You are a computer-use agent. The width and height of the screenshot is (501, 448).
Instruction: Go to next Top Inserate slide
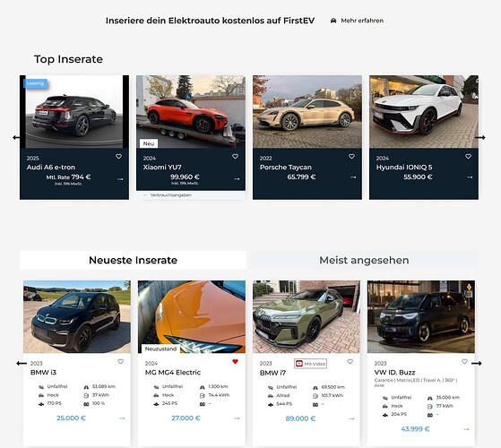[x=479, y=138]
